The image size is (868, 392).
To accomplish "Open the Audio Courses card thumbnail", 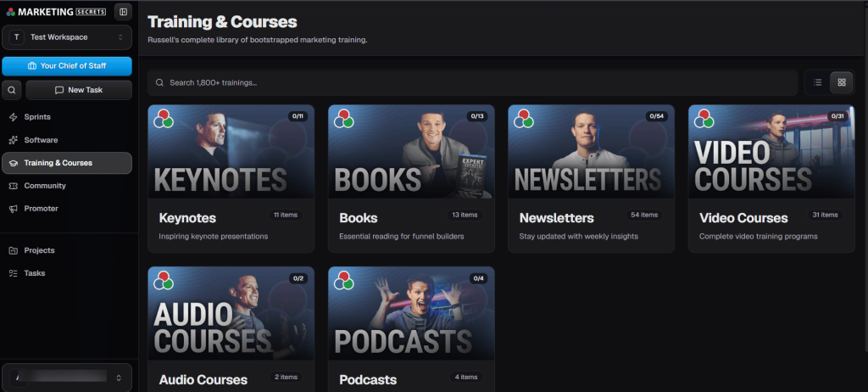I will [x=231, y=314].
